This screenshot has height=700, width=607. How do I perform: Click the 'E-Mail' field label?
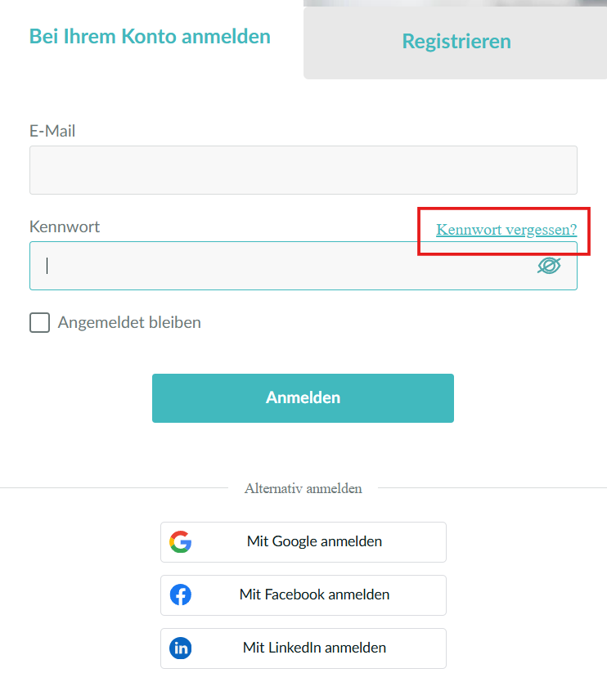[52, 131]
